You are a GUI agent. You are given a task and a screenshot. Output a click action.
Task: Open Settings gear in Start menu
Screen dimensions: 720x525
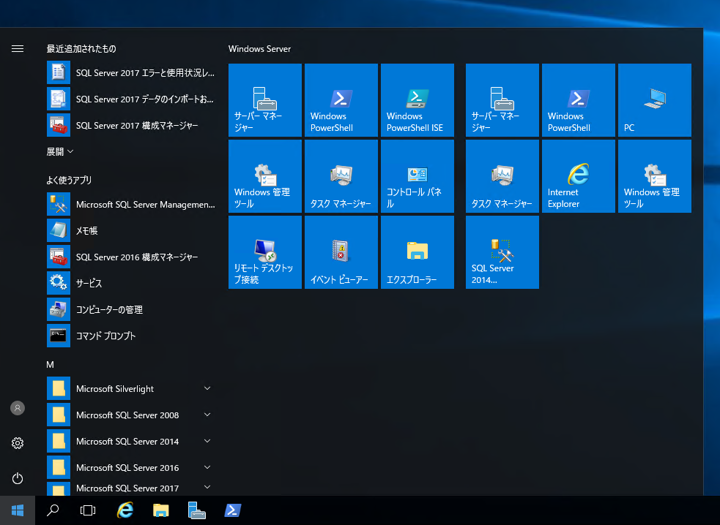(x=17, y=443)
